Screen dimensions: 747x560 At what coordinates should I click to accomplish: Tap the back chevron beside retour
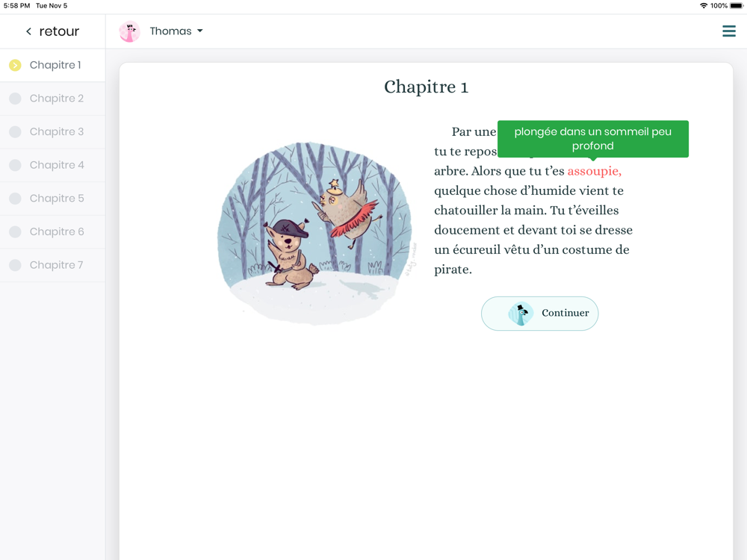28,31
